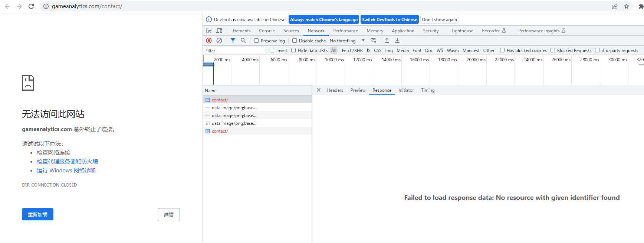Show the request Initiator tab
Viewport: 644px width, 243px height.
[x=406, y=90]
